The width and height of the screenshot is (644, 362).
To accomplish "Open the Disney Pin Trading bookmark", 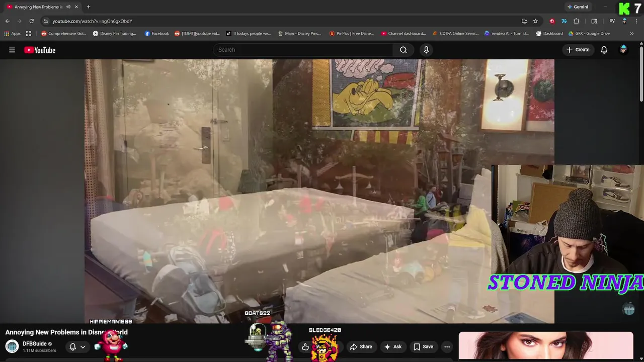I will (x=115, y=34).
